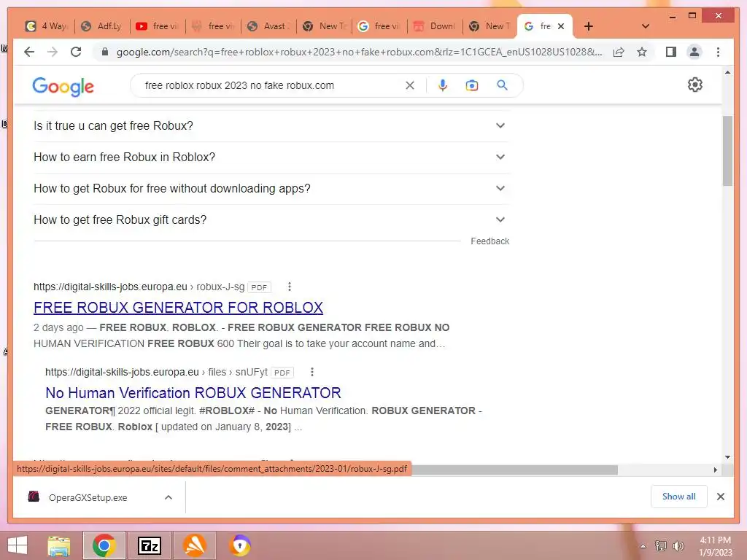View site information lock icon

point(105,52)
